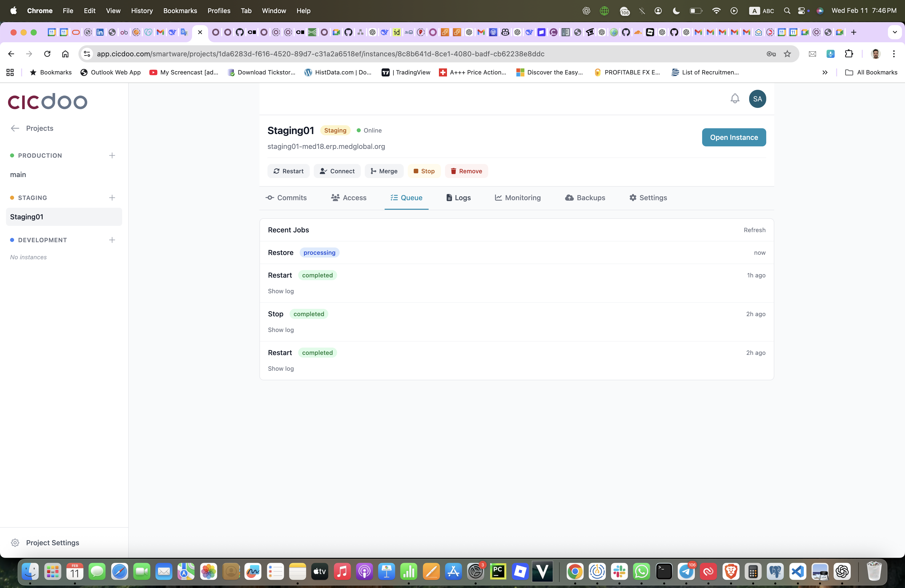
Task: Click the back arrow next to Projects
Action: 15,128
